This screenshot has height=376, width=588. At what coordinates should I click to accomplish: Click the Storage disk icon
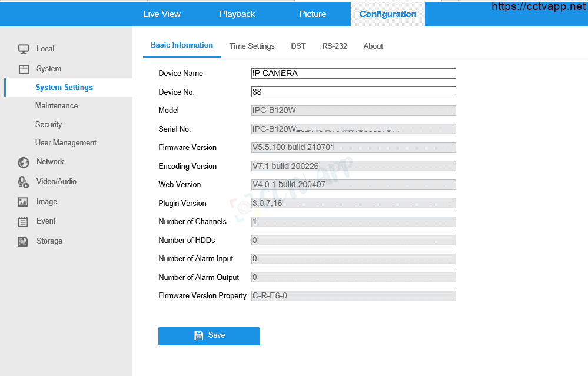click(x=24, y=241)
